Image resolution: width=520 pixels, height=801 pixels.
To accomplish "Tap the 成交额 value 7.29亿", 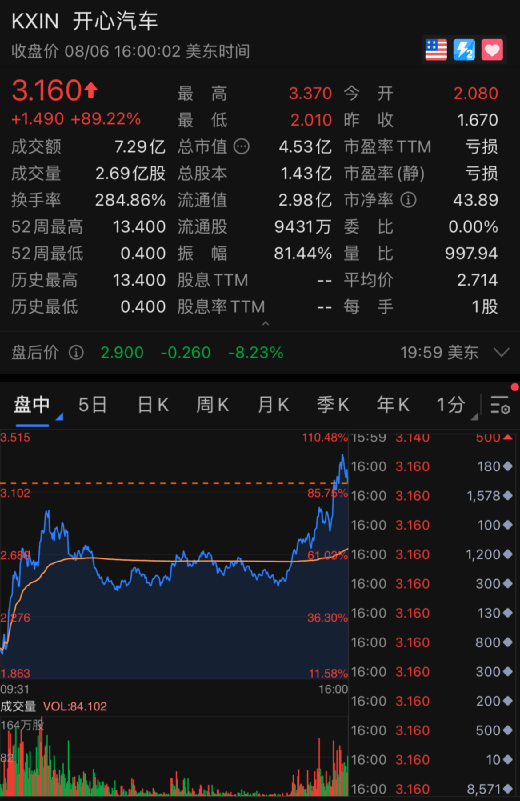I will click(x=140, y=147).
